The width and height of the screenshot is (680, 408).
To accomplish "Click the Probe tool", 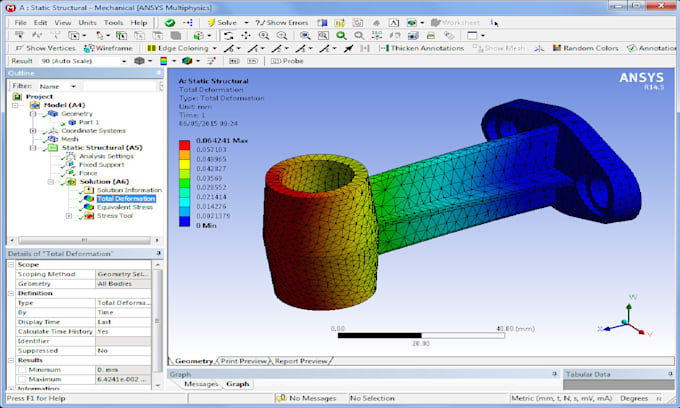I will point(287,60).
